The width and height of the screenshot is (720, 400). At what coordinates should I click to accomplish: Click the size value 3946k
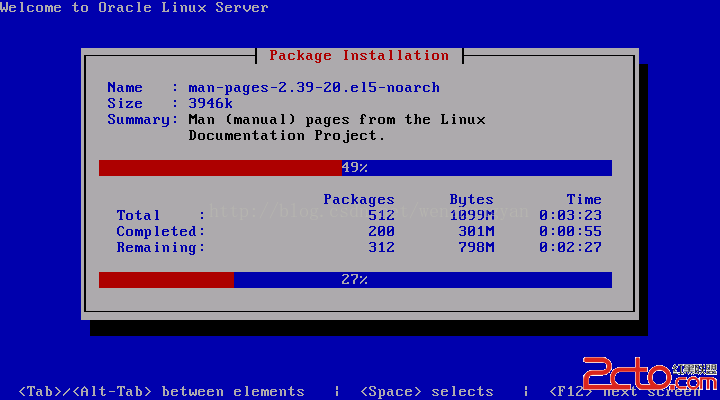(x=210, y=103)
